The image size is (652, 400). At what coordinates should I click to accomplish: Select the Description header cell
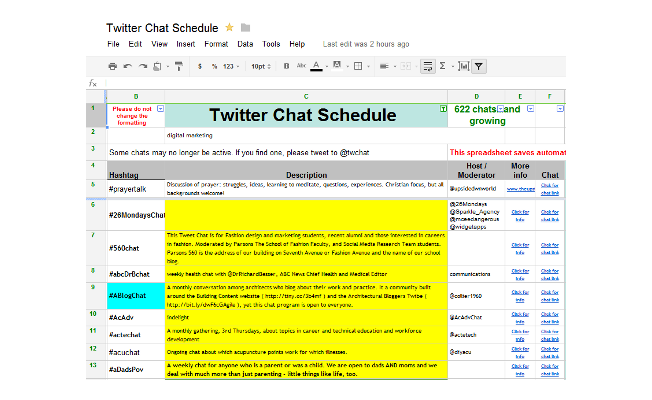[x=306, y=170]
